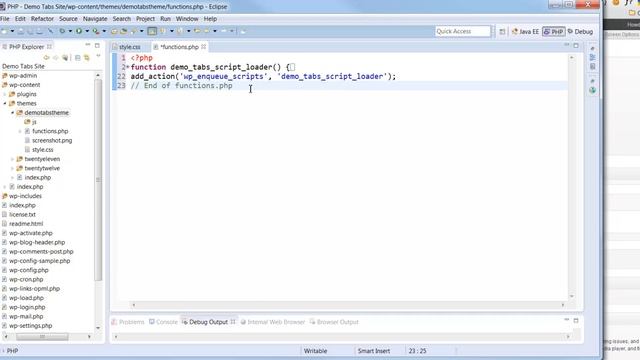Screen dimensions: 640x360
Task: Click PHP Explorer vertical scrollbar
Action: click(x=98, y=179)
